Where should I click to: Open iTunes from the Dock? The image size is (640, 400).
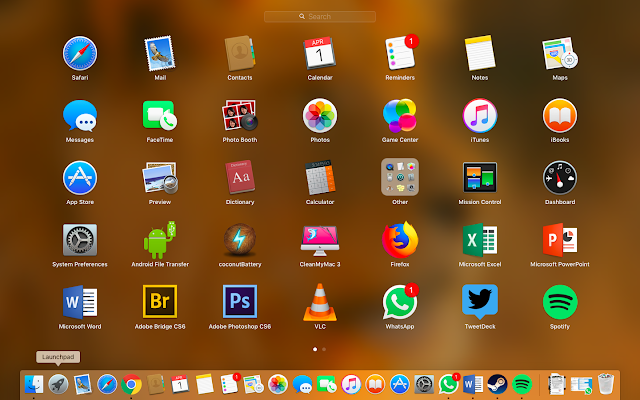pyautogui.click(x=351, y=384)
